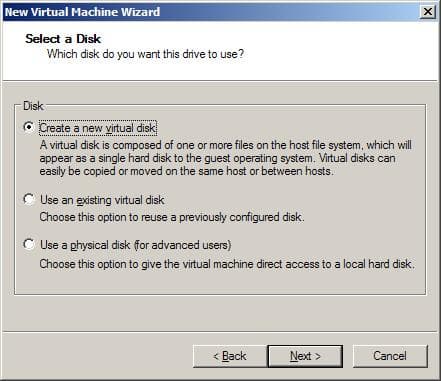Image resolution: width=441 pixels, height=381 pixels.
Task: Click the 'Create a new virtual disk' label text
Action: point(98,128)
